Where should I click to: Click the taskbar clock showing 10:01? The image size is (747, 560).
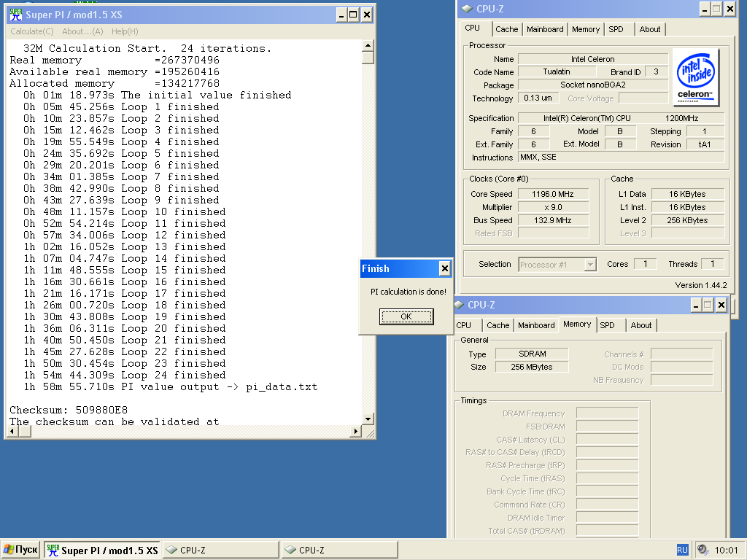pyautogui.click(x=726, y=551)
